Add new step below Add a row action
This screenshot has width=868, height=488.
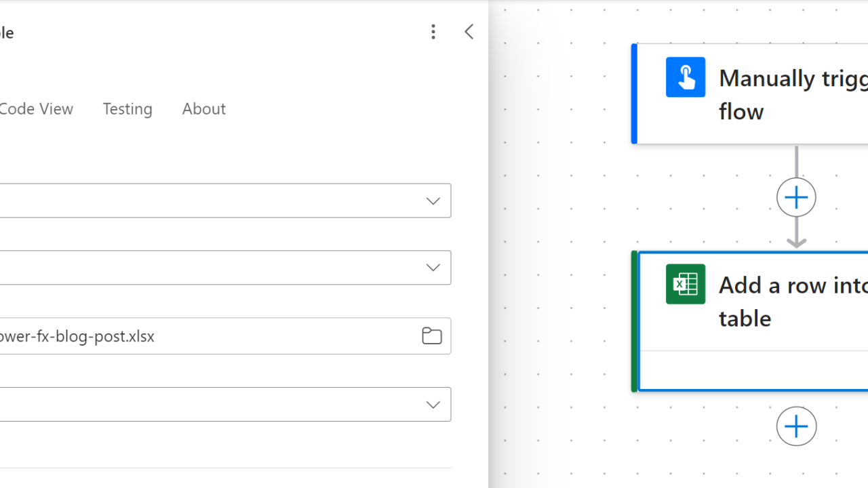click(x=796, y=426)
